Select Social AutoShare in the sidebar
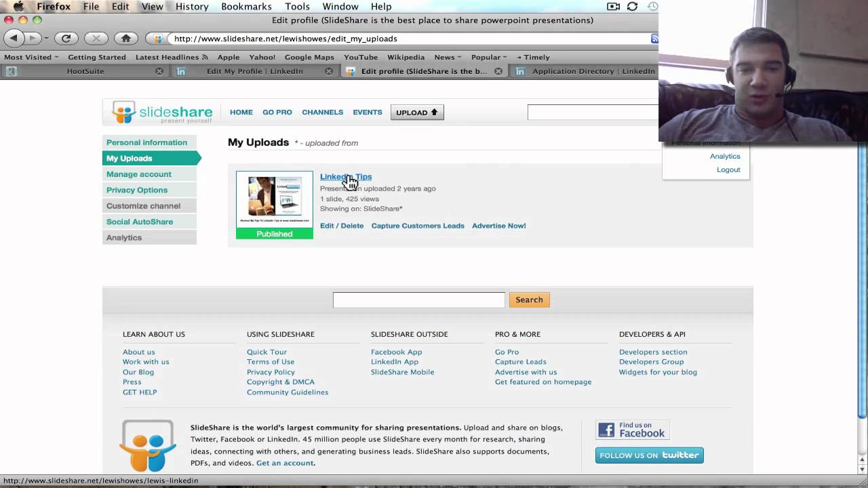The image size is (868, 488). pos(149,222)
